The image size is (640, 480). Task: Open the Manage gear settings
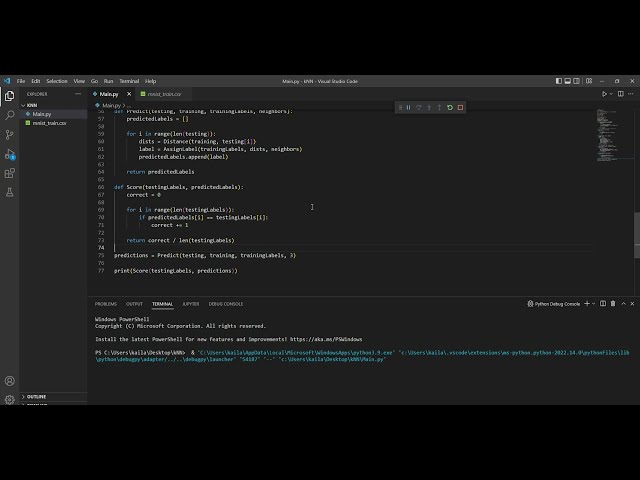pyautogui.click(x=9, y=400)
